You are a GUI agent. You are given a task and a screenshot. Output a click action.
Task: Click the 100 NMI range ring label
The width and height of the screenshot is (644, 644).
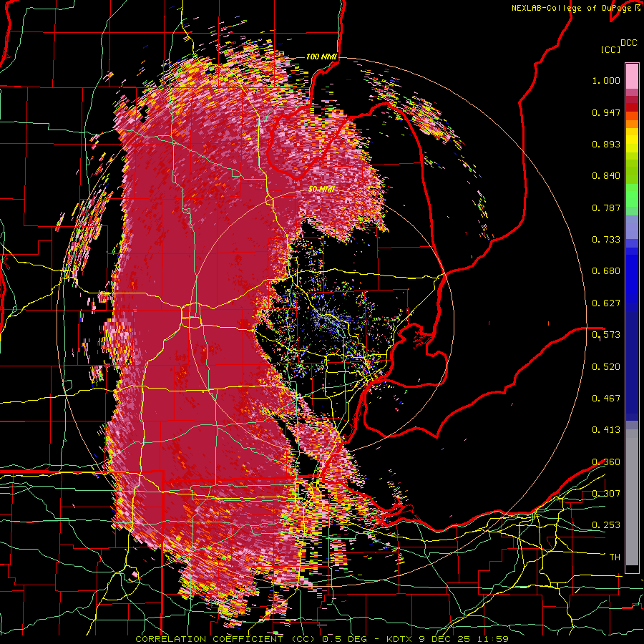[x=321, y=57]
